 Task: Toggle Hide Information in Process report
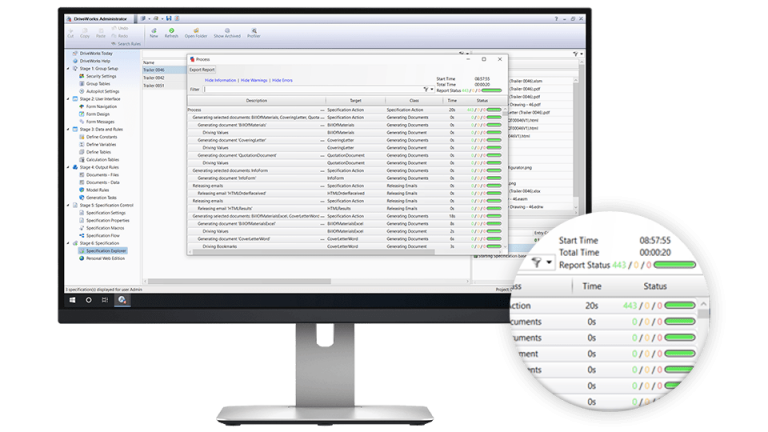pyautogui.click(x=220, y=79)
